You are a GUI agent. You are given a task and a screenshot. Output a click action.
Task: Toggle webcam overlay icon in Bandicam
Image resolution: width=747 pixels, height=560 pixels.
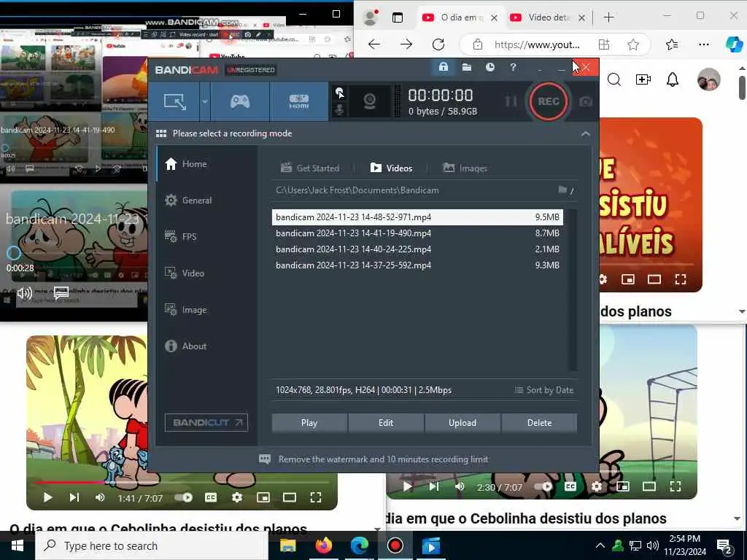point(370,101)
